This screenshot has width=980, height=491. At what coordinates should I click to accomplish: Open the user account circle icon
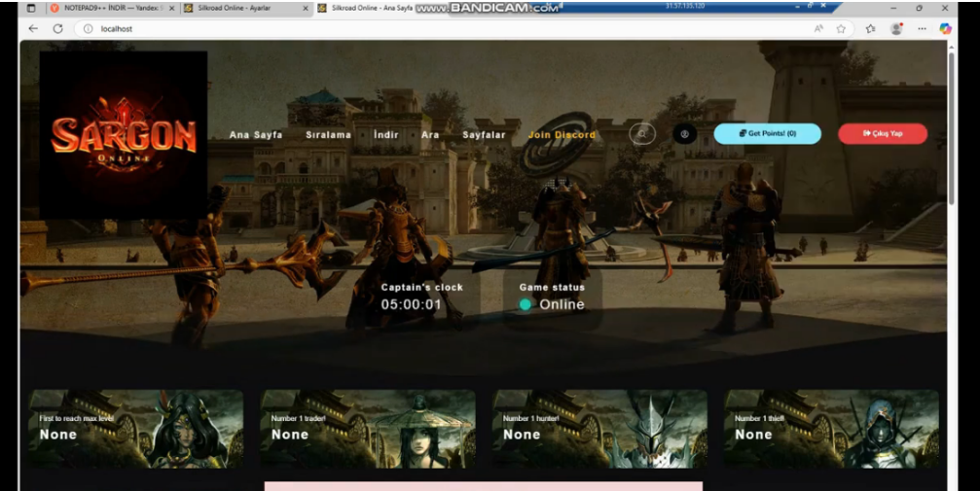(684, 133)
